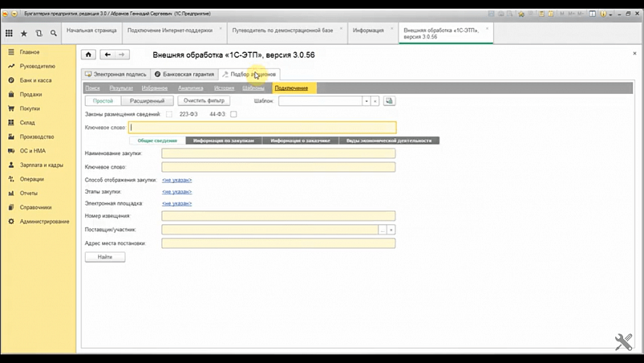
Task: Switch to the Банковская гарантия tab
Action: click(184, 74)
